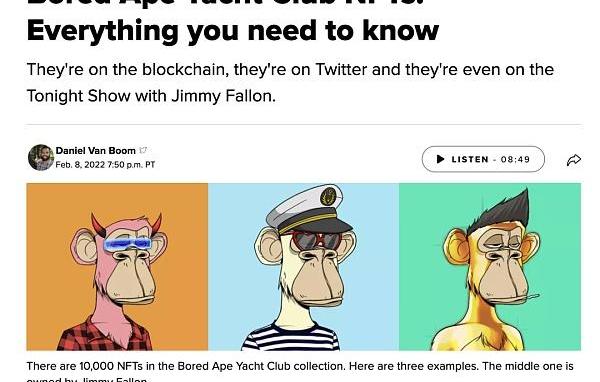Click the blue visor on the pink ape
The image size is (600, 382).
tap(127, 243)
